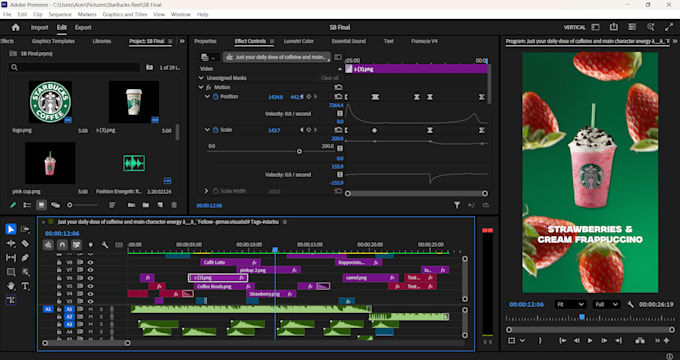Toggle Scale animation stopwatch
The height and width of the screenshot is (360, 680).
(216, 130)
